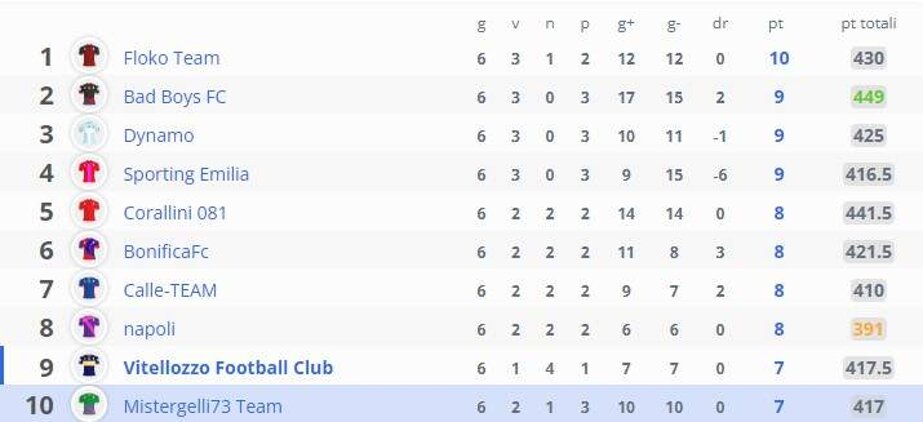Click Vitellozzo Football Club's jersey icon

pos(89,367)
